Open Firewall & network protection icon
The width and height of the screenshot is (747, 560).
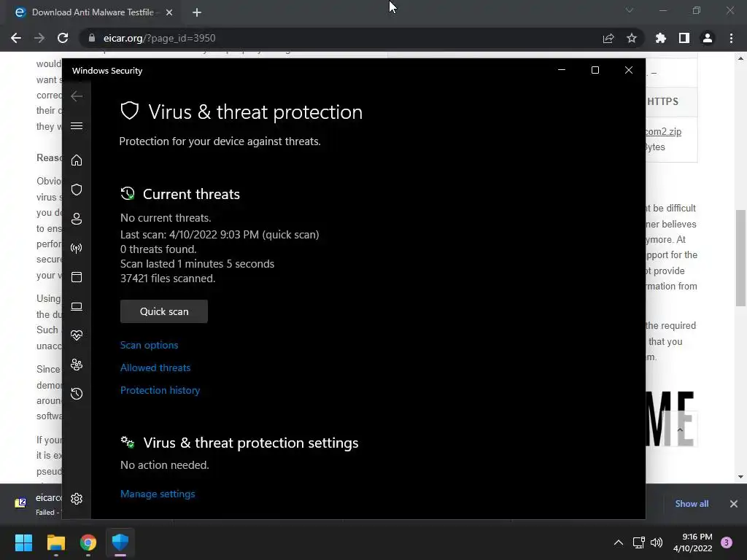(77, 248)
